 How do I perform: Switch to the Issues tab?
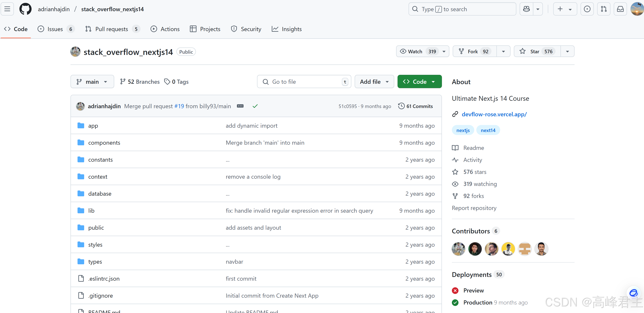click(x=55, y=29)
